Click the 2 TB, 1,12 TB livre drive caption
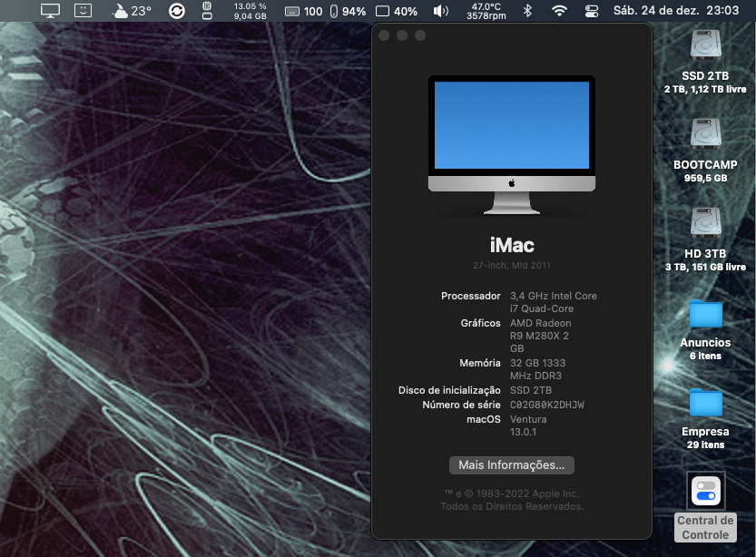The image size is (756, 557). 705,89
